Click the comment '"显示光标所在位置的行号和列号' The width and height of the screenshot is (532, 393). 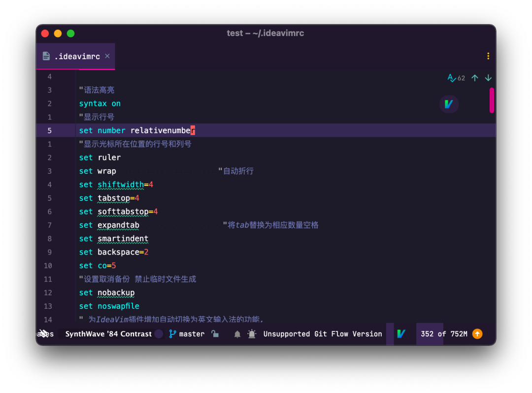pyautogui.click(x=135, y=144)
